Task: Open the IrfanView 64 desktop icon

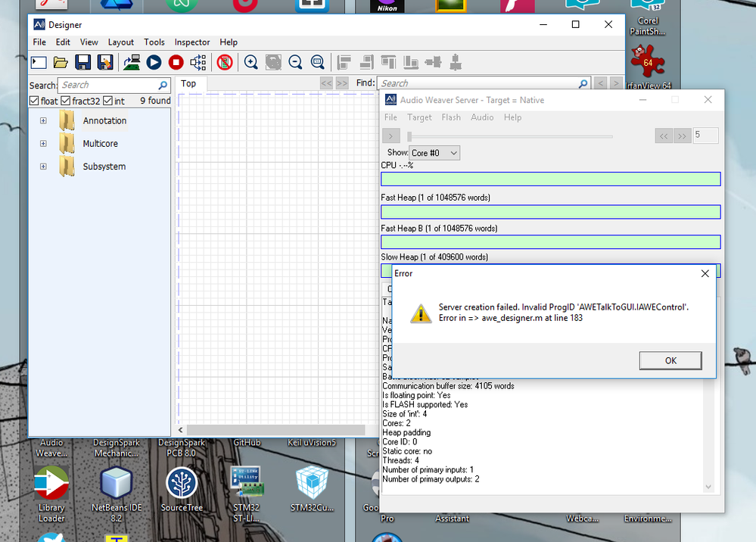Action: pos(648,67)
